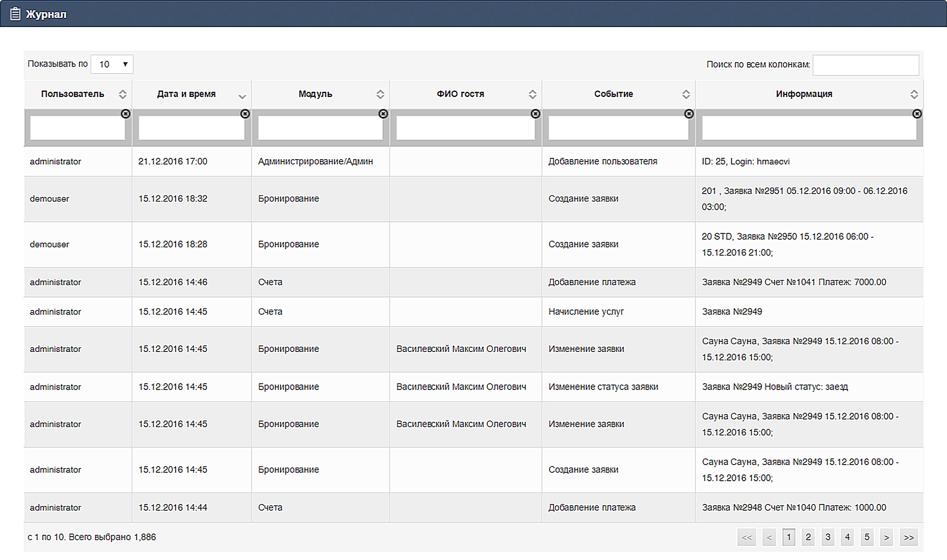Click the Модуль filter input box

point(320,128)
